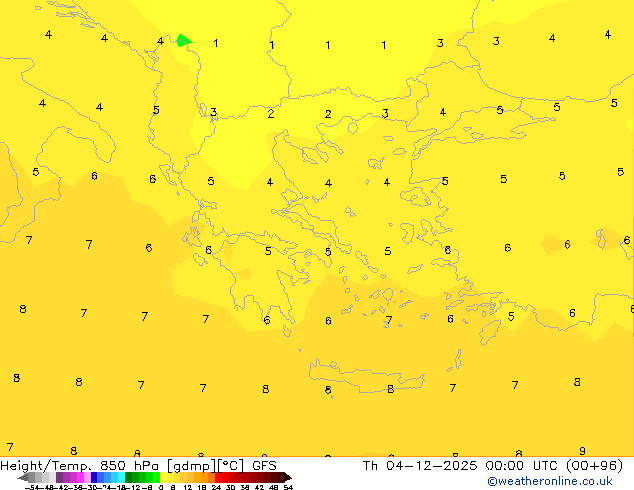Screen dimensions: 634x490
Task: Click the 'Height/Temp. 850 hPa' map title
Action: click(79, 466)
